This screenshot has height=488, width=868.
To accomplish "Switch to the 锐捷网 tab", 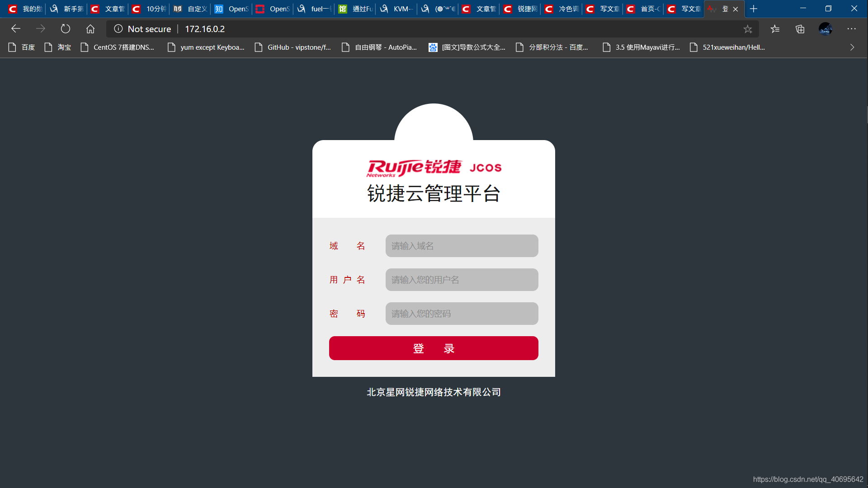I will pos(520,9).
